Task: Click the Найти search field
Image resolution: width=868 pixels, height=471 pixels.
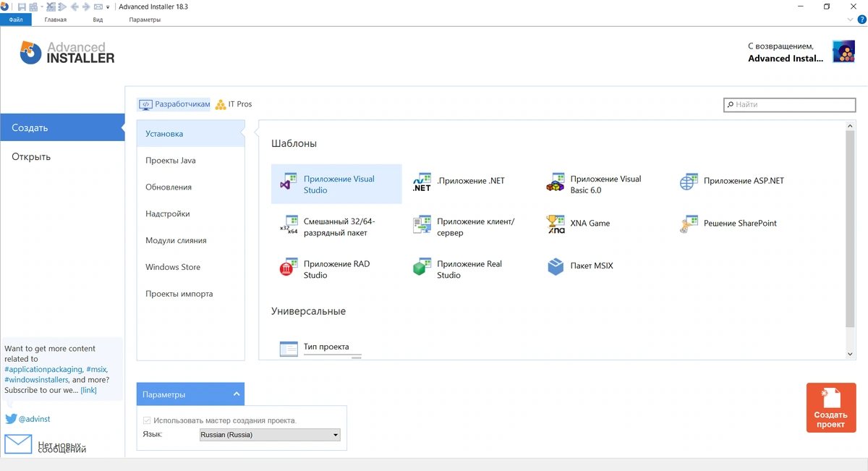Action: tap(790, 104)
